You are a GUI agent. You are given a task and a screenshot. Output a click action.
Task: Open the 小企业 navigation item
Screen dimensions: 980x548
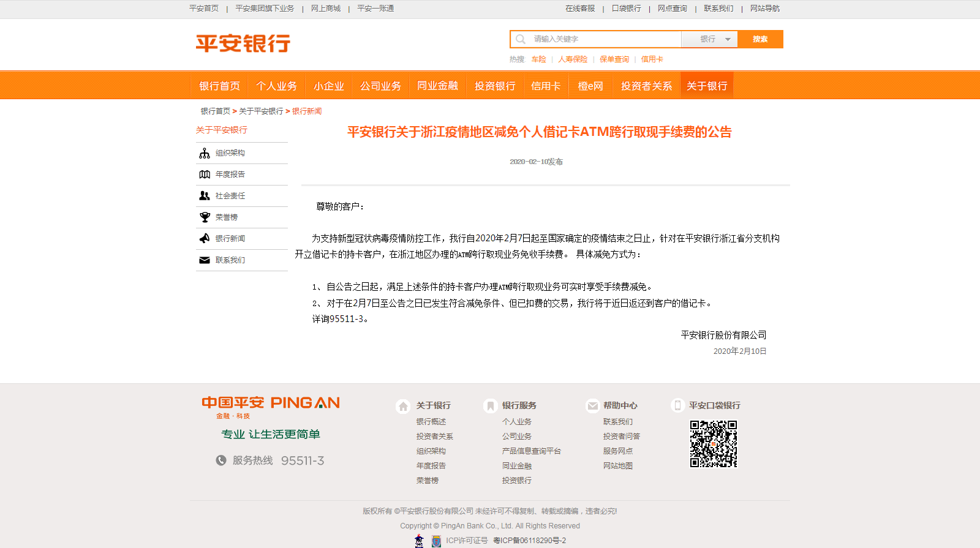click(329, 86)
